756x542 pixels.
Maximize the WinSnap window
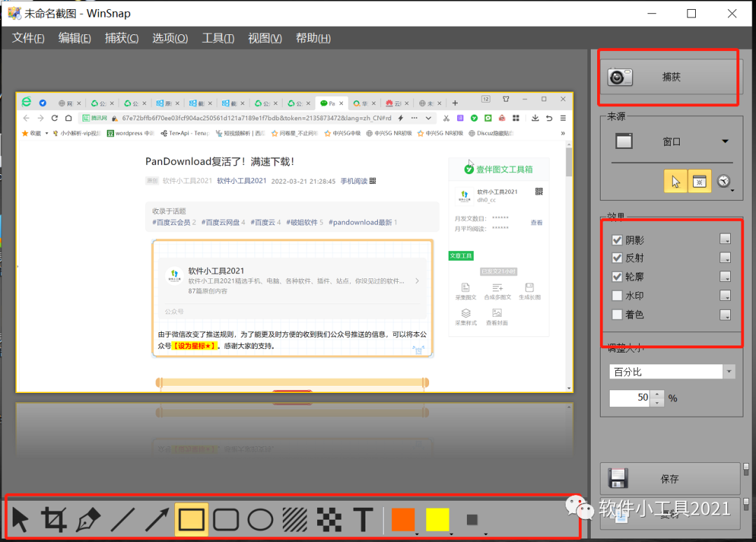point(692,13)
